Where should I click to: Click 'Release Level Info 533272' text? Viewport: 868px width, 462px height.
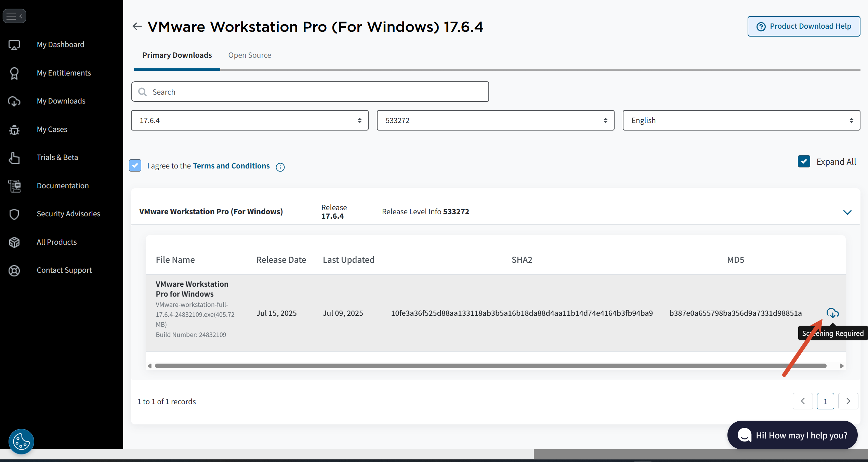point(425,212)
